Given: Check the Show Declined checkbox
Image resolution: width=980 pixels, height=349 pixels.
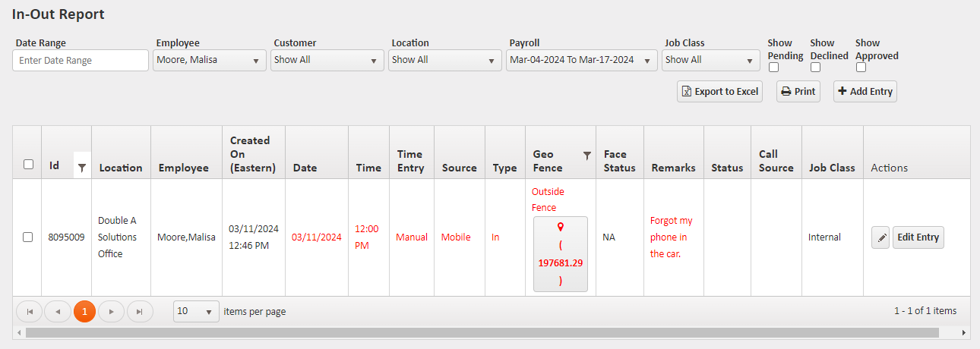Looking at the screenshot, I should [x=816, y=68].
